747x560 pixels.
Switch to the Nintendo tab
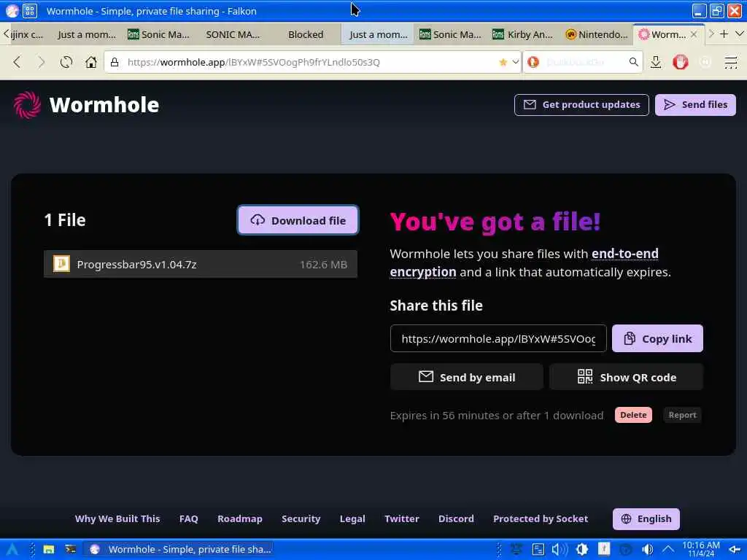[597, 34]
